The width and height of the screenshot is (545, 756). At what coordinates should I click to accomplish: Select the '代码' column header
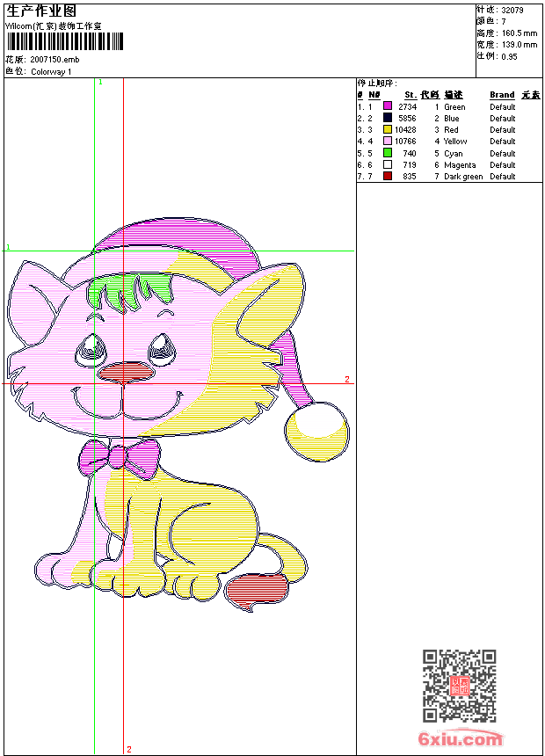pyautogui.click(x=430, y=95)
